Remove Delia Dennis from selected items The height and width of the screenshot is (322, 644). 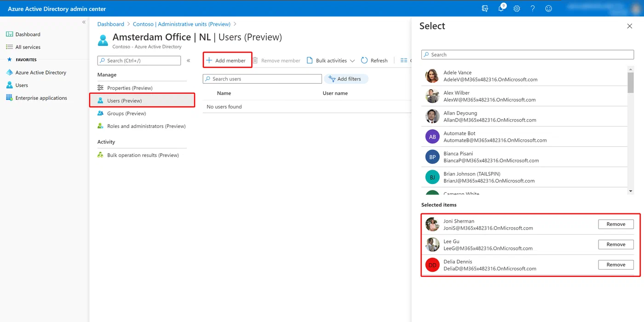click(x=616, y=264)
